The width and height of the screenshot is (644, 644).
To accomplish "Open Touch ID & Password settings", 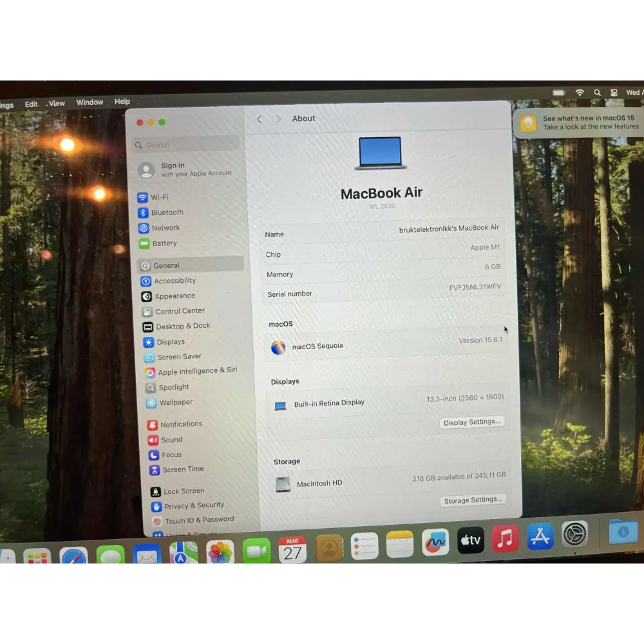I will point(193,520).
